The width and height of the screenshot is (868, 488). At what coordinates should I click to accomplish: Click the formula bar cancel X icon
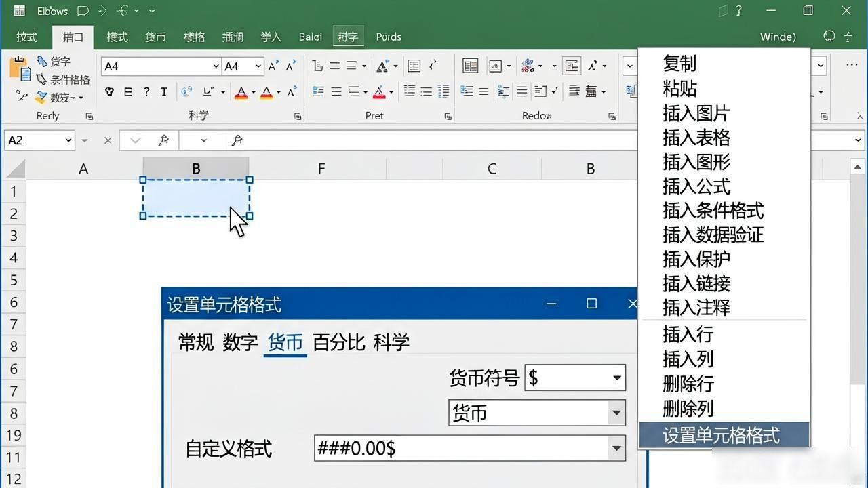tap(108, 140)
